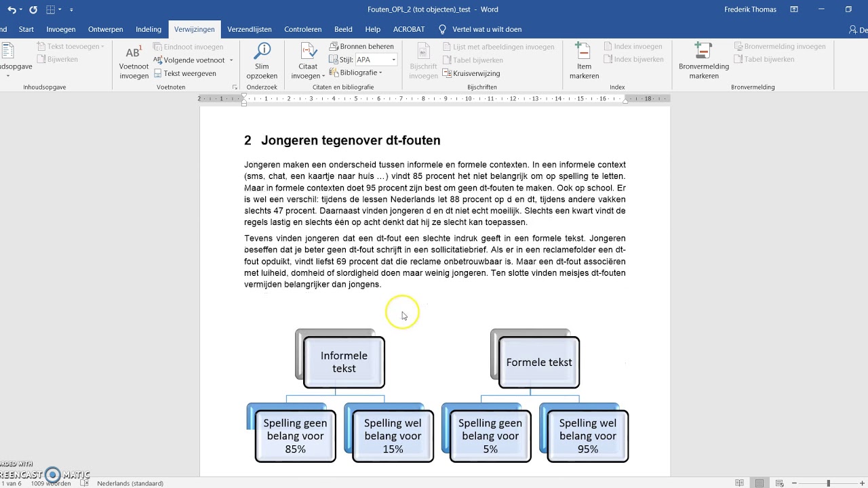
Task: Zoom in with plus icon in status bar
Action: (861, 483)
